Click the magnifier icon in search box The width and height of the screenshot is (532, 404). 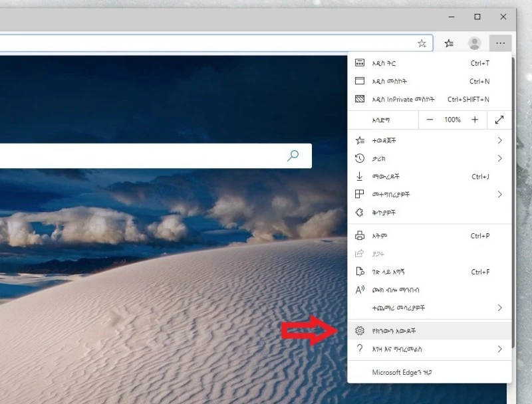pos(293,156)
